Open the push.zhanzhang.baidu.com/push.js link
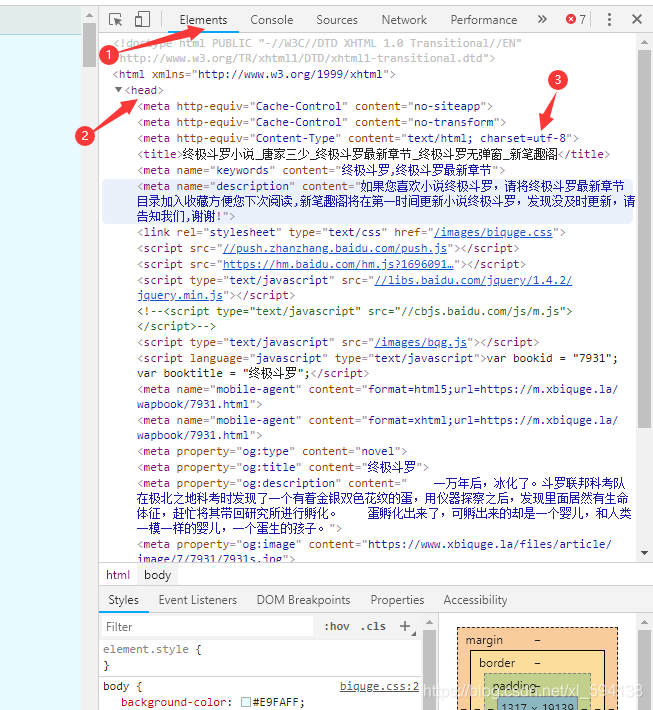 click(335, 249)
